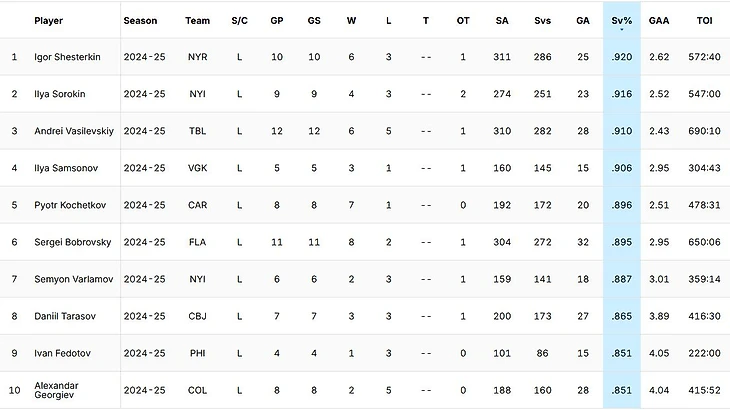The image size is (730, 410).
Task: Select the Season column header
Action: [x=140, y=20]
